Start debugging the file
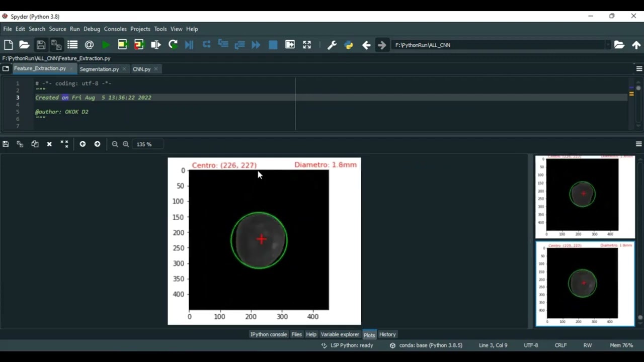The height and width of the screenshot is (362, 644). 189,45
